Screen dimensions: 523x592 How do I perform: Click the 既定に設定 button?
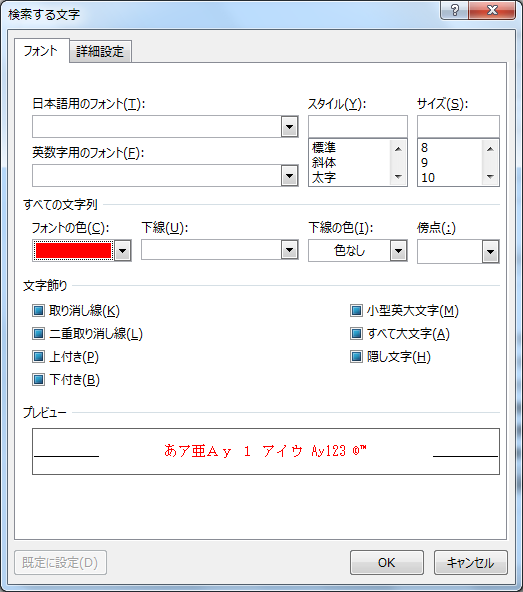pyautogui.click(x=60, y=563)
